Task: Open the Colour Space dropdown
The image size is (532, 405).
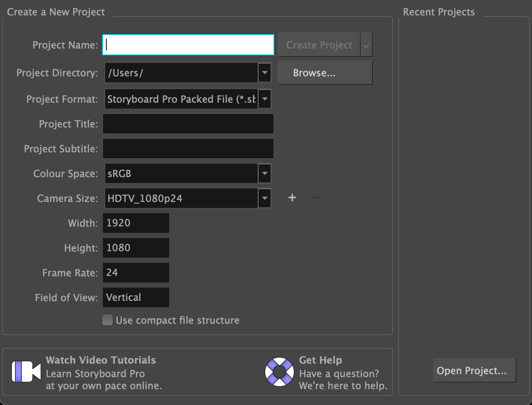Action: point(265,173)
